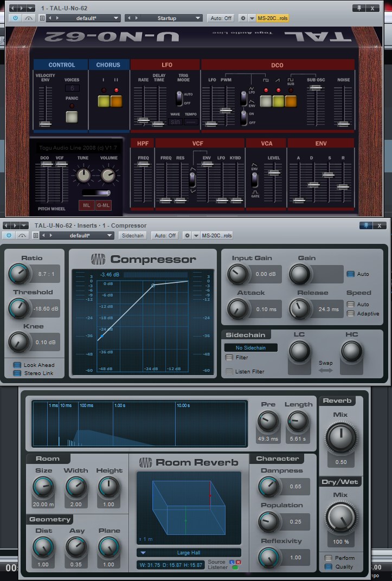Viewport: 392px width, 581px height.
Task: Open TAL-U-No-62 window title menu arrow
Action: [31, 8]
